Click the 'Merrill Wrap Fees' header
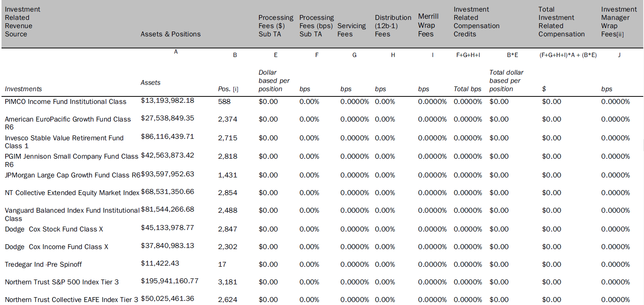Image resolution: width=644 pixels, height=305 pixels. 428,25
